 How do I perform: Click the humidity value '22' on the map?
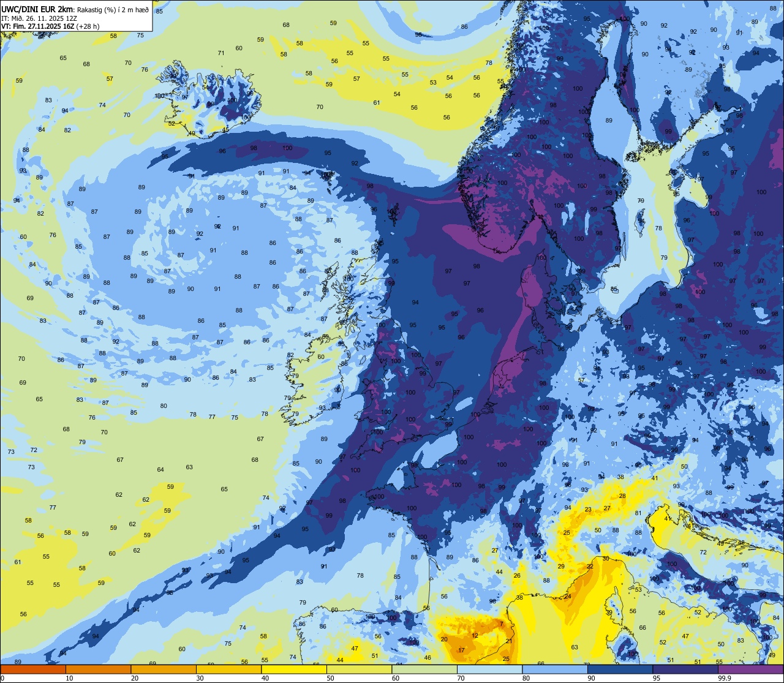click(x=590, y=567)
